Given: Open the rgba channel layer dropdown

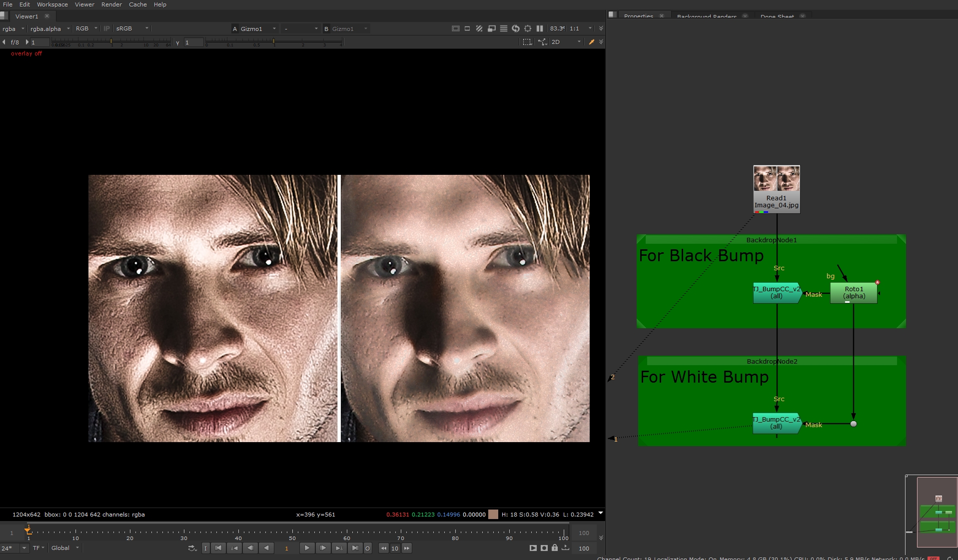Looking at the screenshot, I should pos(13,28).
